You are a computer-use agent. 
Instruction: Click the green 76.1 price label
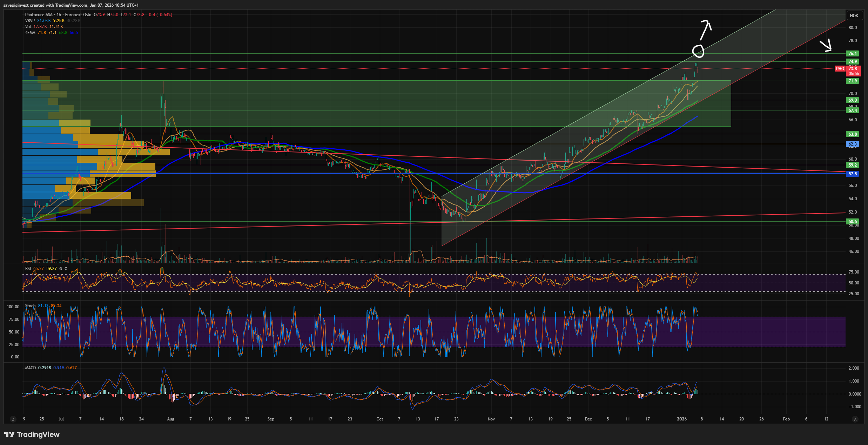tap(853, 54)
